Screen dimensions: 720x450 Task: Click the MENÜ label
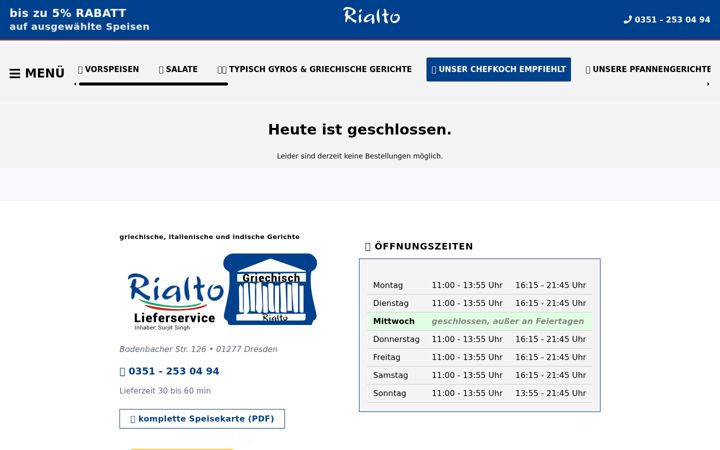45,73
